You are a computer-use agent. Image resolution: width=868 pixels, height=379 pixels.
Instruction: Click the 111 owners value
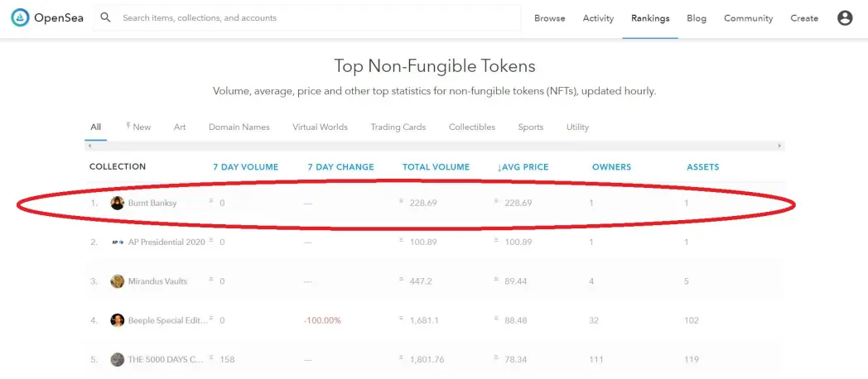596,360
